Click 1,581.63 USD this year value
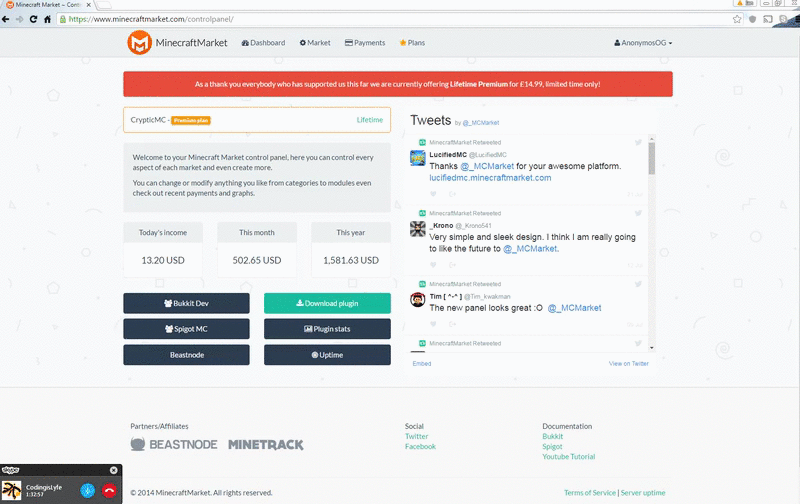 [351, 260]
